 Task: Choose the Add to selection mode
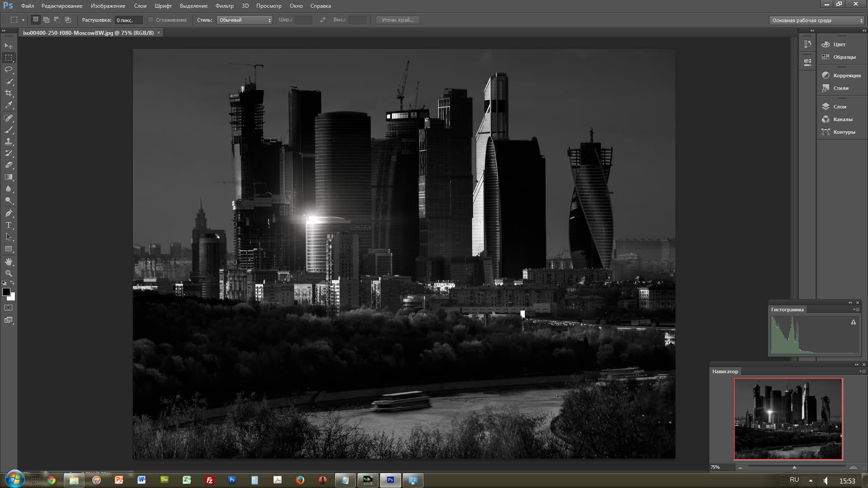[x=46, y=20]
